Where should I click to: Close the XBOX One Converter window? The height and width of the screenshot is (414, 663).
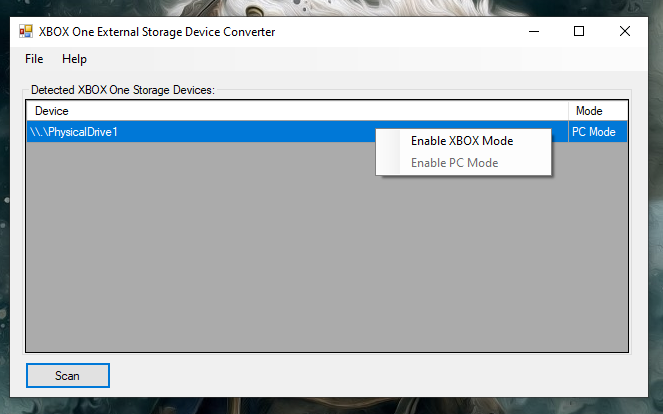tap(625, 32)
